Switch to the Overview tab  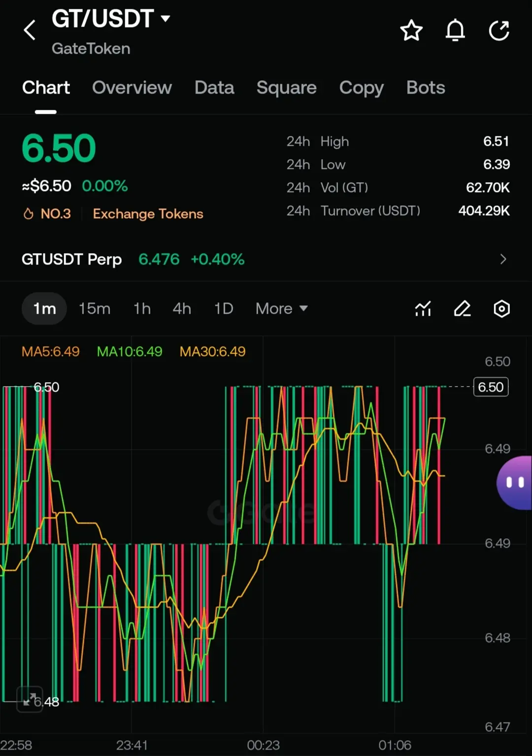[132, 88]
